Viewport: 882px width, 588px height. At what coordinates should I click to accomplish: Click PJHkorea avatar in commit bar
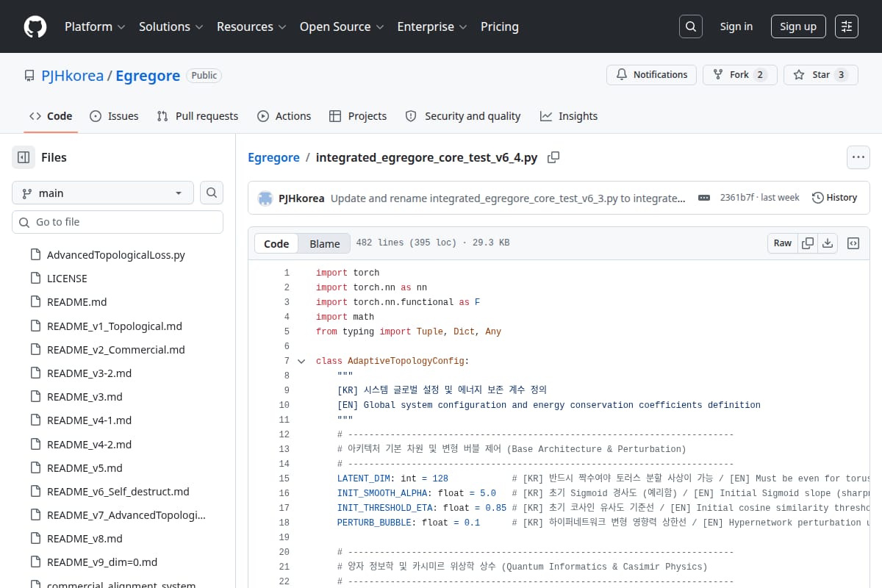click(x=265, y=198)
